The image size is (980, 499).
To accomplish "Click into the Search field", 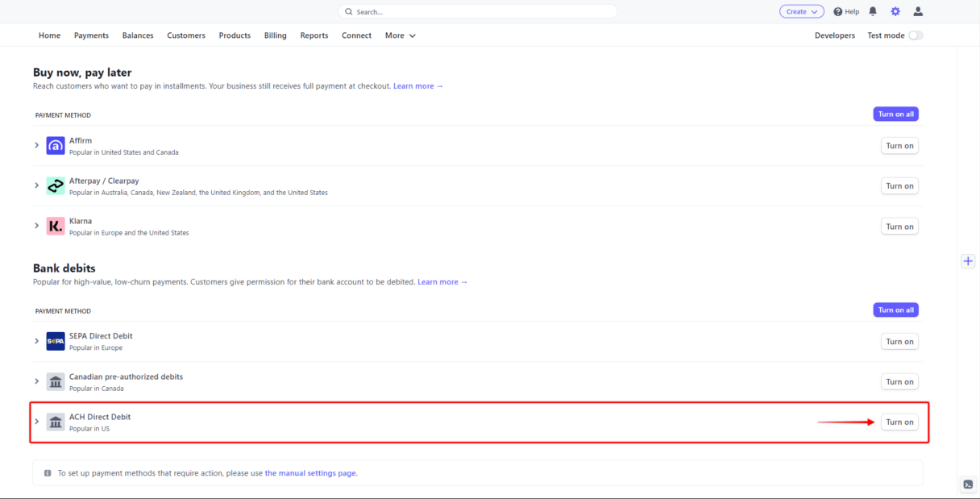I will 478,12.
